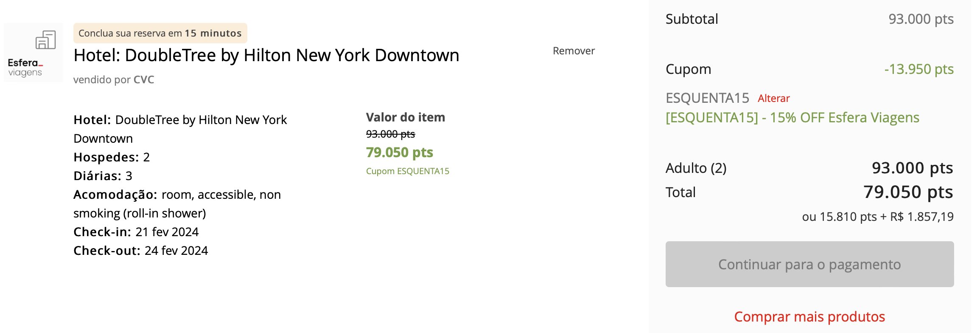This screenshot has width=980, height=333.
Task: Open Comprar mais produtos link
Action: tap(809, 317)
